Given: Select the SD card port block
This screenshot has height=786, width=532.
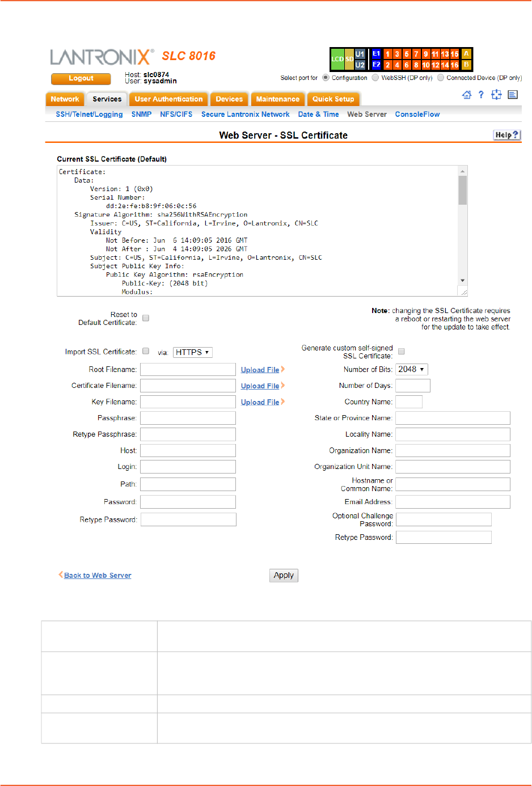Looking at the screenshot, I should coord(349,59).
